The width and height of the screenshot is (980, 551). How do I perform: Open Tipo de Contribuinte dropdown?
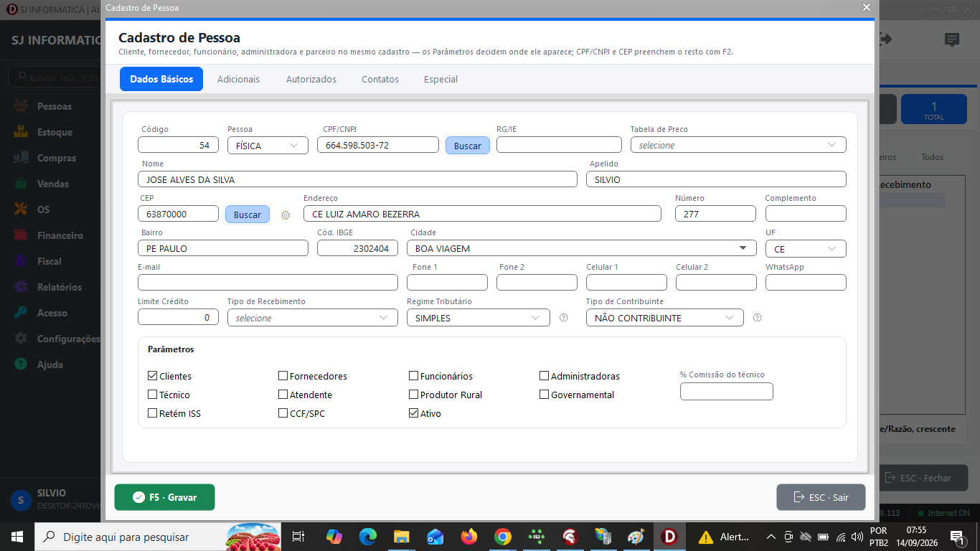pos(664,318)
